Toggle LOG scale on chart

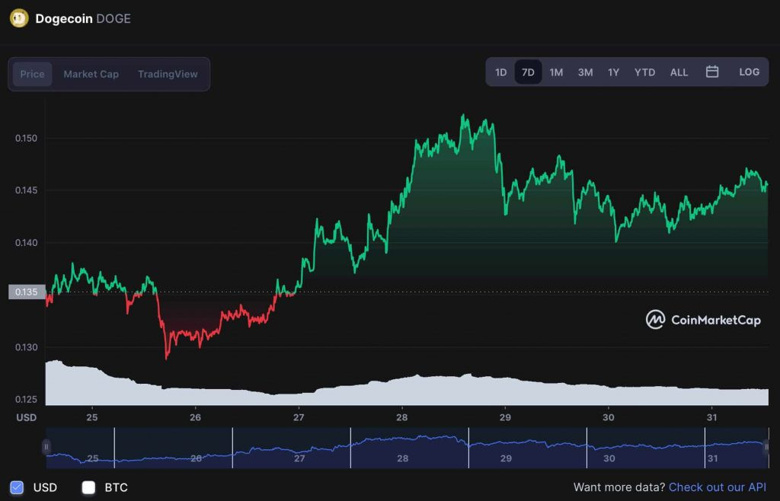749,72
